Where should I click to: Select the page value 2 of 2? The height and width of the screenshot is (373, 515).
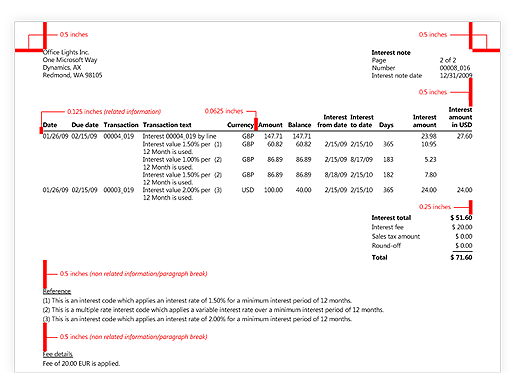point(448,60)
